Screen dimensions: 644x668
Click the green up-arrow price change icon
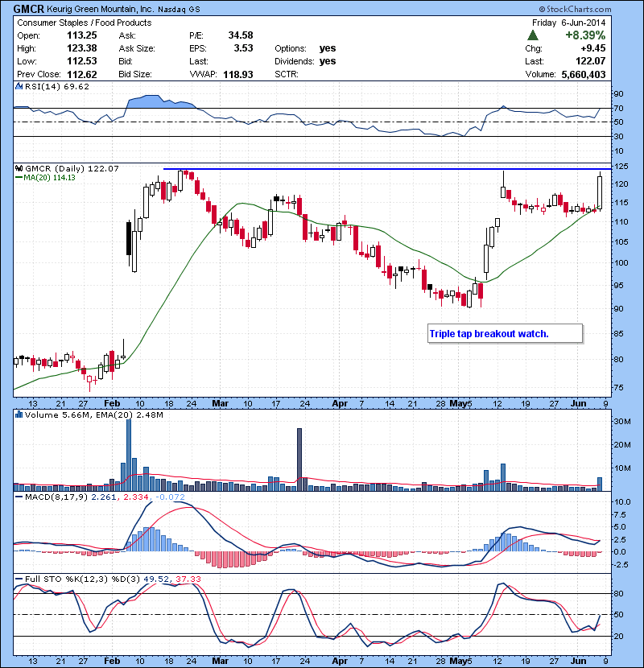[533, 35]
